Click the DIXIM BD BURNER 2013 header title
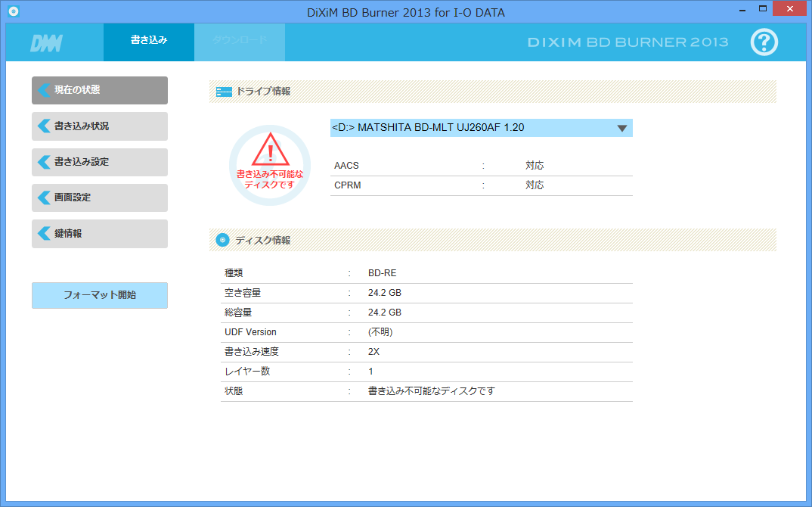 (628, 42)
